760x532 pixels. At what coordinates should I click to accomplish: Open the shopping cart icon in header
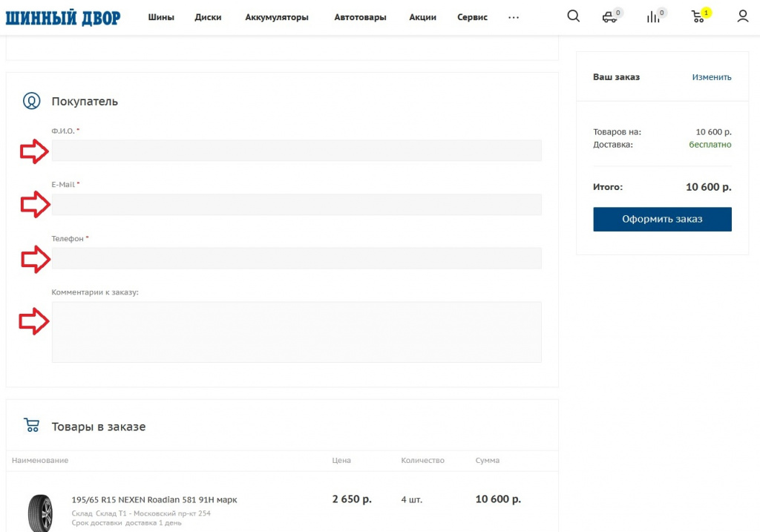pos(698,16)
